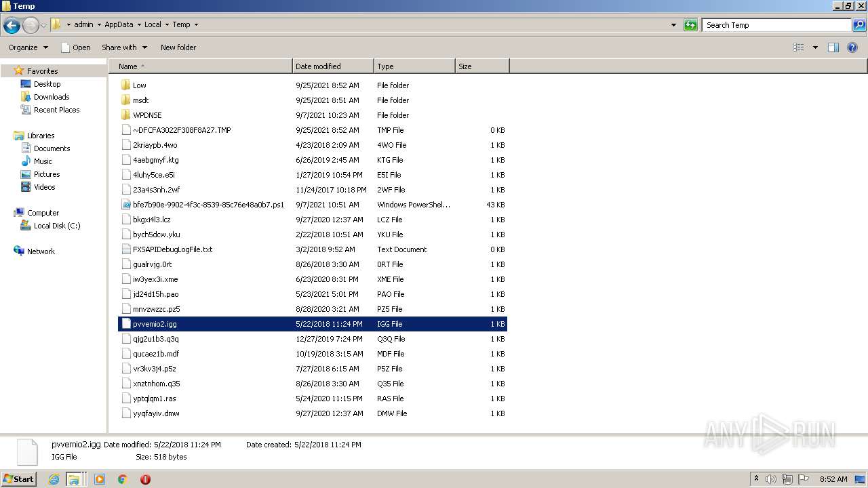Click the PowerShell script file icon

(x=126, y=205)
